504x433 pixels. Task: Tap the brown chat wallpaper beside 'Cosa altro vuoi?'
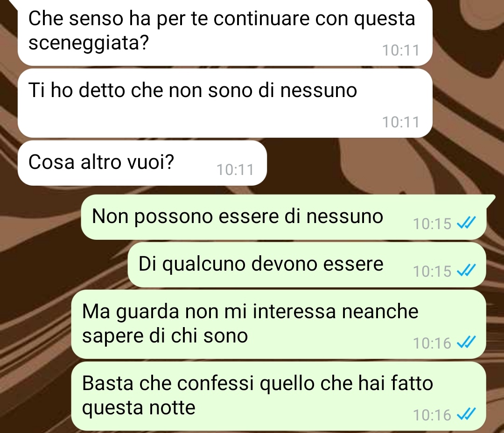[x=370, y=164]
